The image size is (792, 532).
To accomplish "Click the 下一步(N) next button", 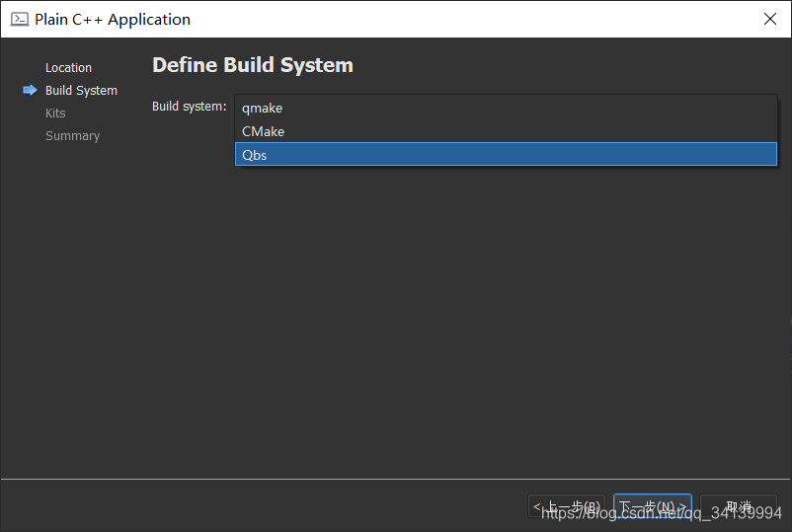I will [652, 505].
